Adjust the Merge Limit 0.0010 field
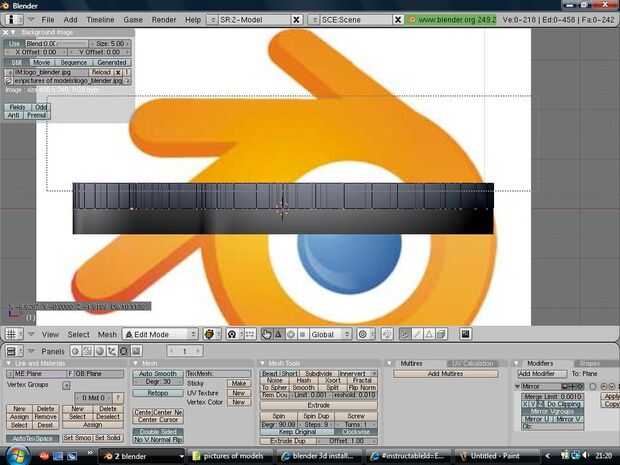 click(552, 396)
